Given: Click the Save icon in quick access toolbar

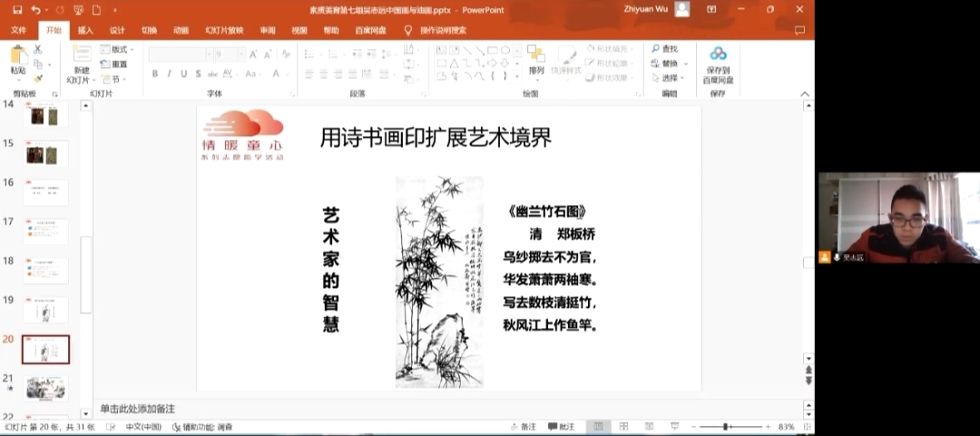Looking at the screenshot, I should coord(17,10).
